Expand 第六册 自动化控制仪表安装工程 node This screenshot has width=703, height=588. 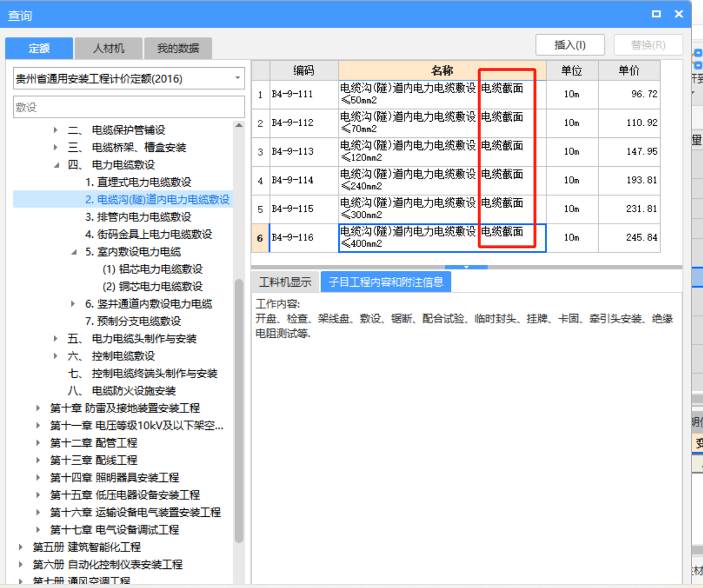[21, 565]
